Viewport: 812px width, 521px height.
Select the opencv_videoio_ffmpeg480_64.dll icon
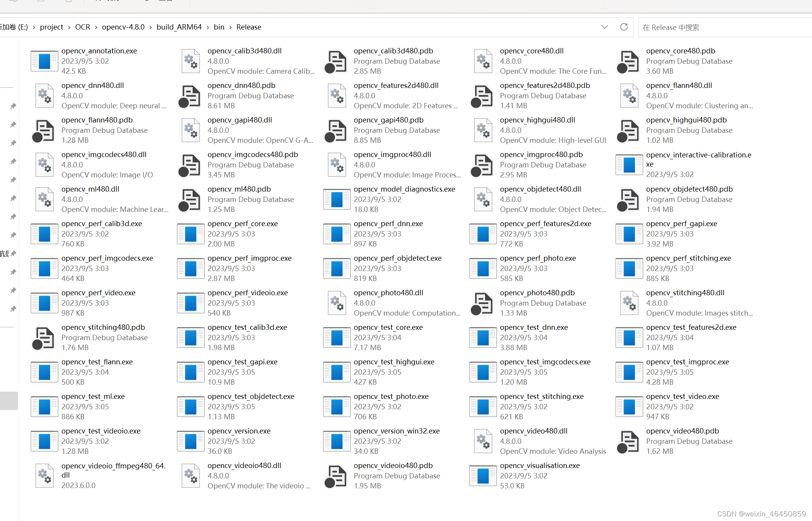click(44, 475)
